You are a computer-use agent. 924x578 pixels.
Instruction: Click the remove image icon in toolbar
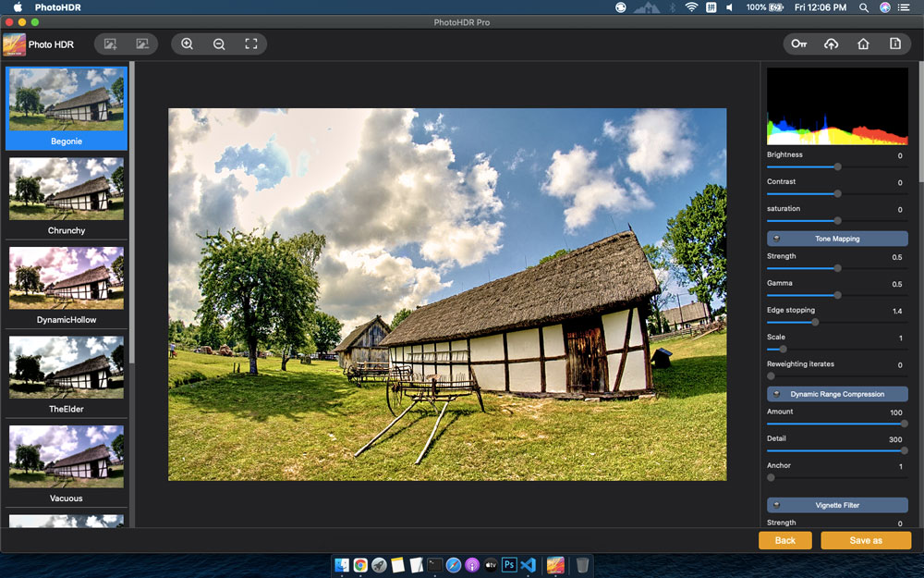pos(142,43)
